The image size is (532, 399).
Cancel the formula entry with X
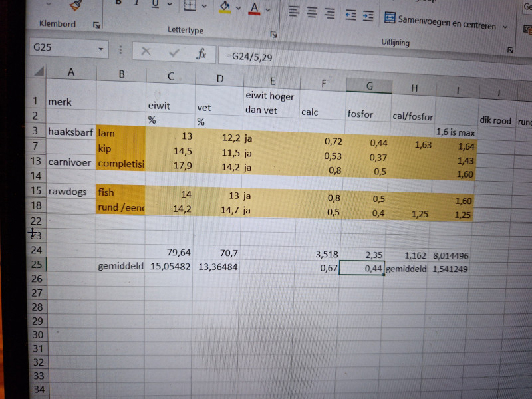(146, 51)
